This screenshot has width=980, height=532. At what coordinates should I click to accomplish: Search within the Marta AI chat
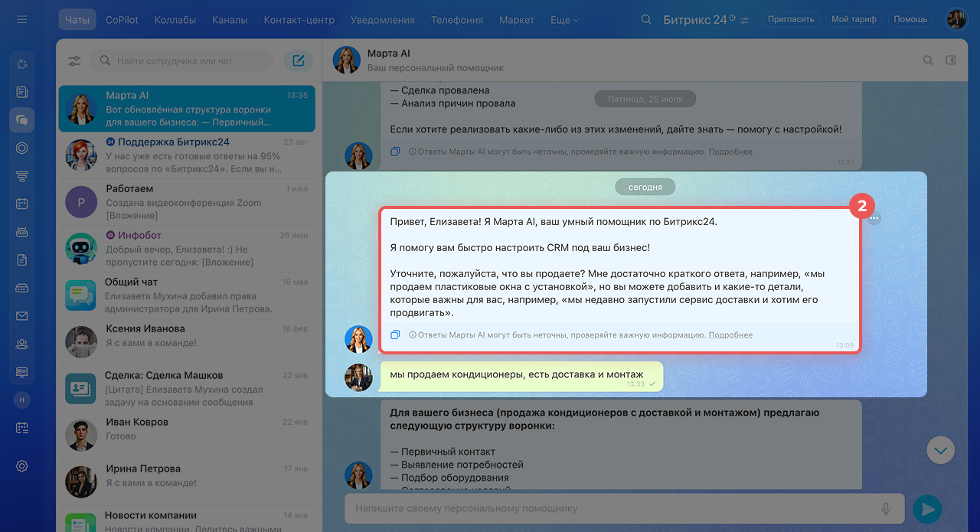coord(928,60)
